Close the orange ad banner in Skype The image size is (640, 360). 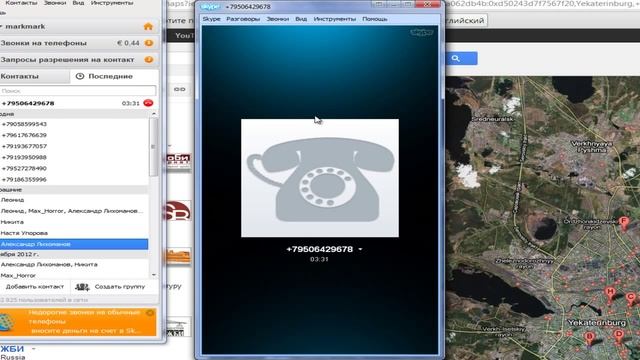coord(150,313)
